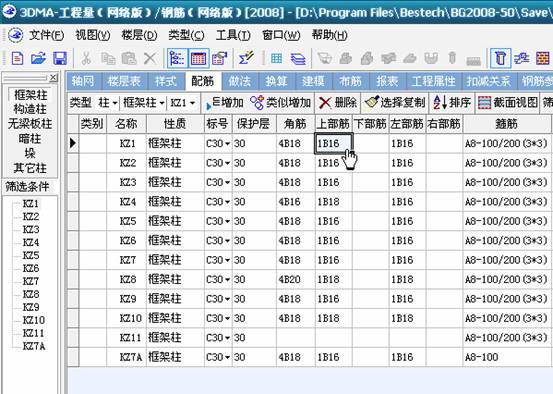553x394 pixels.
Task: Click the stacked layers floor icon
Action: (x=298, y=59)
